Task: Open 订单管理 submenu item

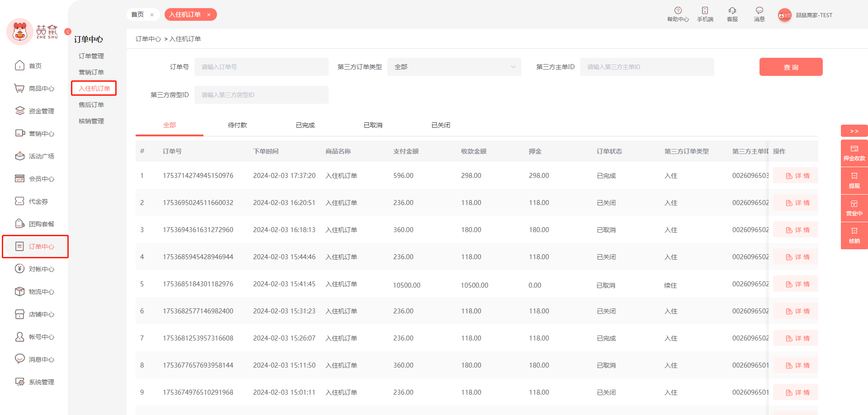Action: pos(91,56)
